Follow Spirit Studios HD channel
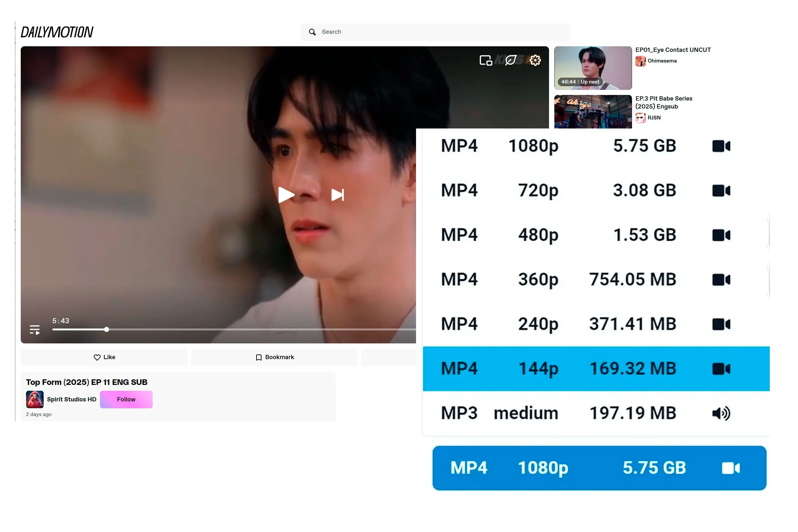The height and width of the screenshot is (532, 798). click(126, 399)
